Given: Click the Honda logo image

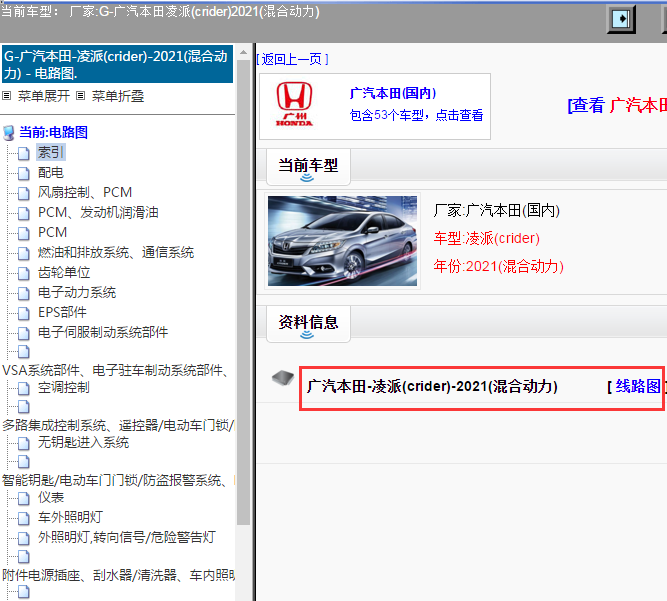Looking at the screenshot, I should 294,104.
